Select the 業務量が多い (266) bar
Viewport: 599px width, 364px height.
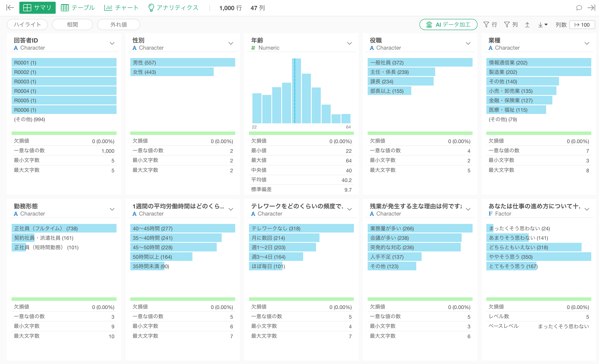click(420, 228)
